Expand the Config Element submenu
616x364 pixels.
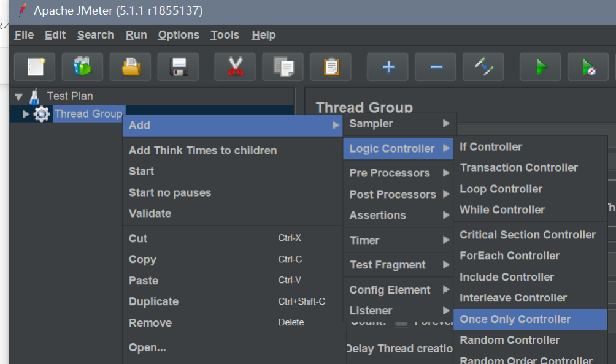[398, 290]
